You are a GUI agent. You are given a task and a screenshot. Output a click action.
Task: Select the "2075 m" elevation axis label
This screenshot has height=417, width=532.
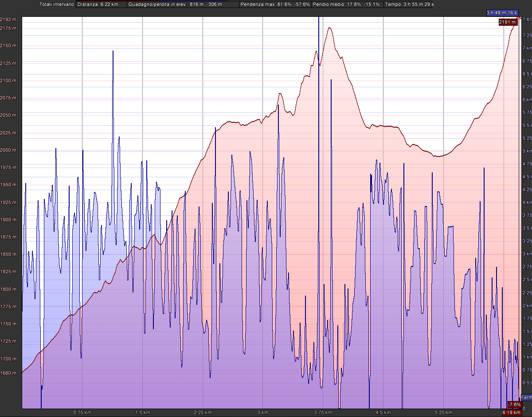coord(8,98)
